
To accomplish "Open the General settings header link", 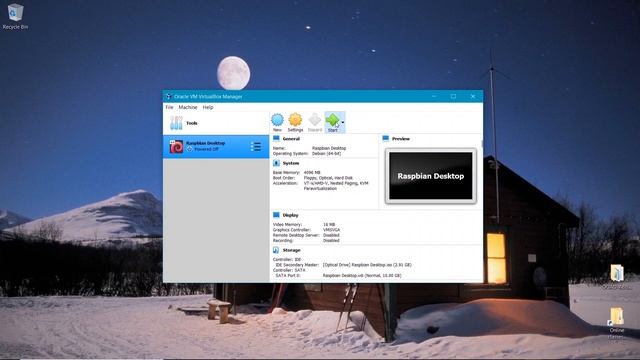I will coord(291,139).
